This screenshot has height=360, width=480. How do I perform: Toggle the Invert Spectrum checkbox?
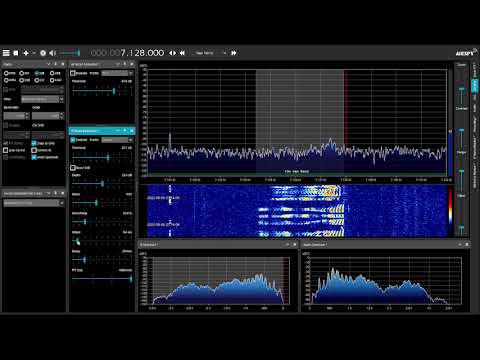click(x=34, y=157)
